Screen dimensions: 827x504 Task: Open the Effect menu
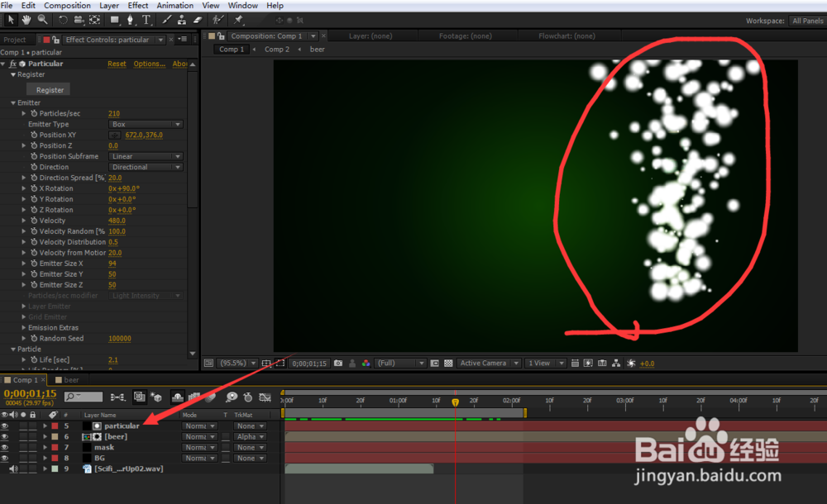tap(137, 5)
